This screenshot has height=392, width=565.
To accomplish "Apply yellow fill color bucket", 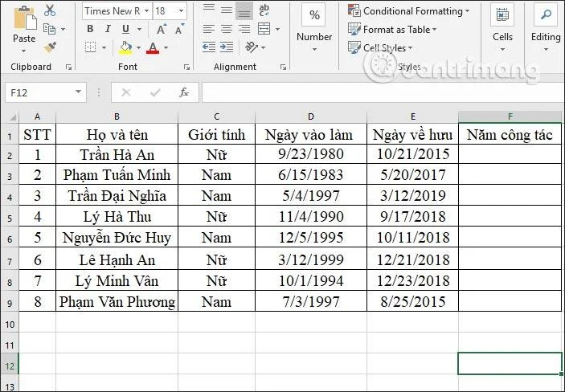I will click(125, 47).
